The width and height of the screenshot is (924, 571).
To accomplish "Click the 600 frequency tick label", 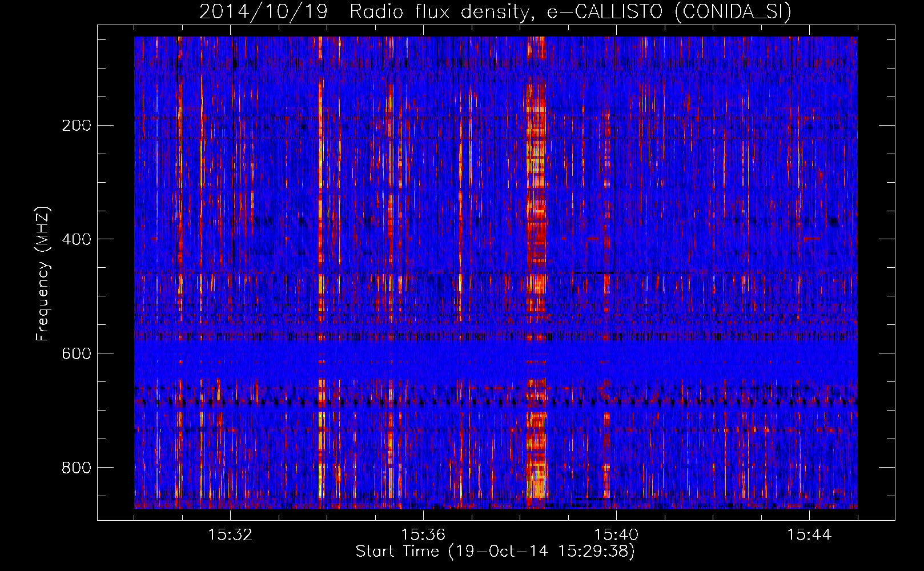I will pyautogui.click(x=77, y=353).
